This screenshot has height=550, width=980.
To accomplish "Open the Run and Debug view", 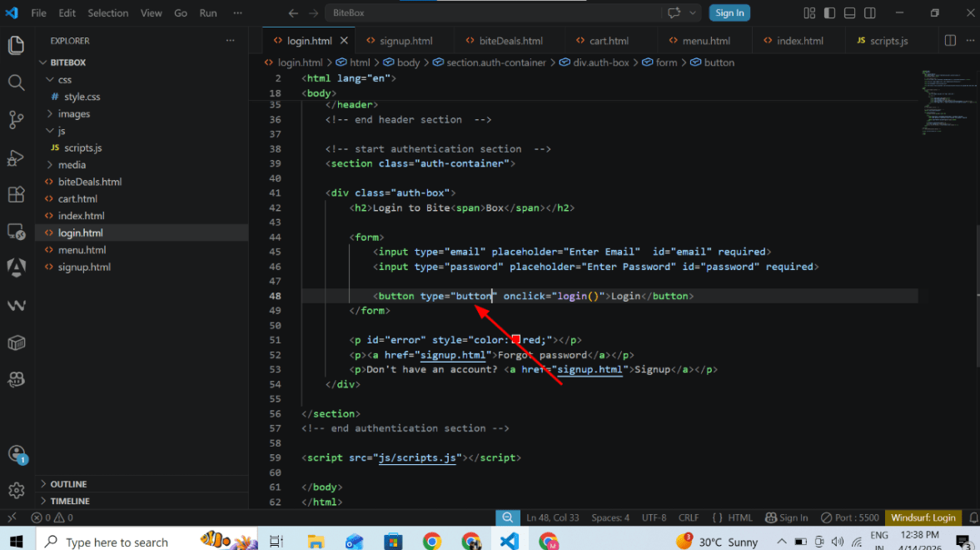I will [17, 157].
